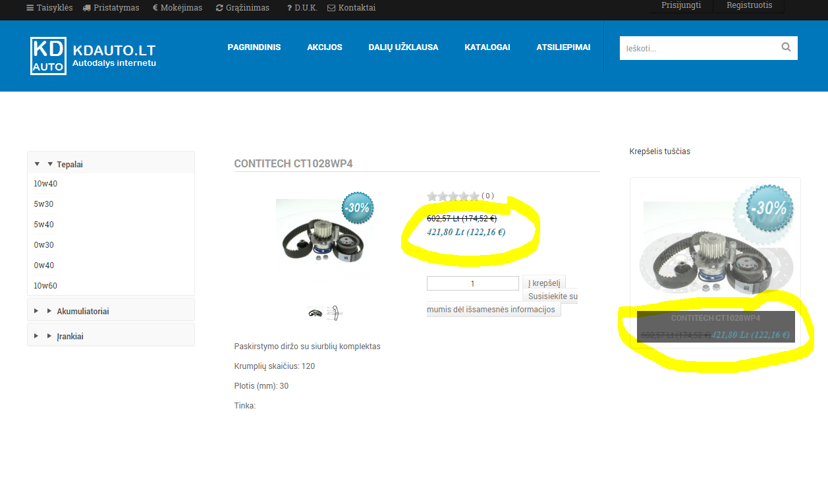Select the 0w40 oil subcategory
This screenshot has height=504, width=828.
43,266
